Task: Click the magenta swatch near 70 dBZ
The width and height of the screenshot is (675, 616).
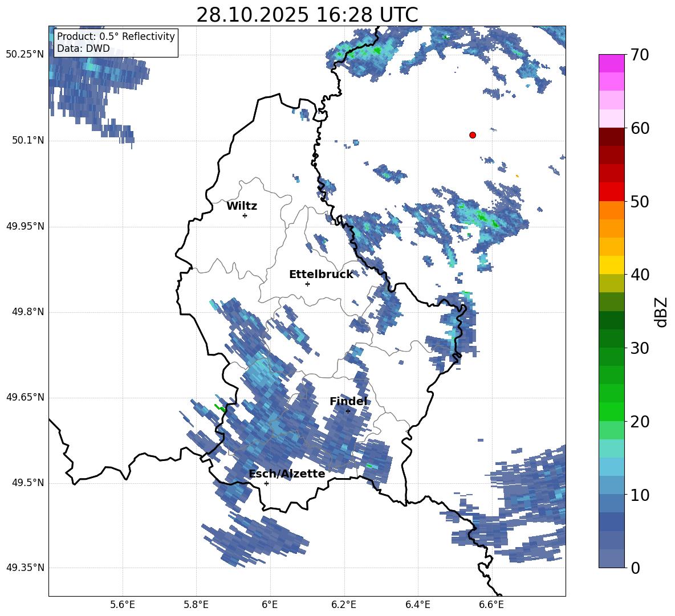Action: click(x=611, y=63)
